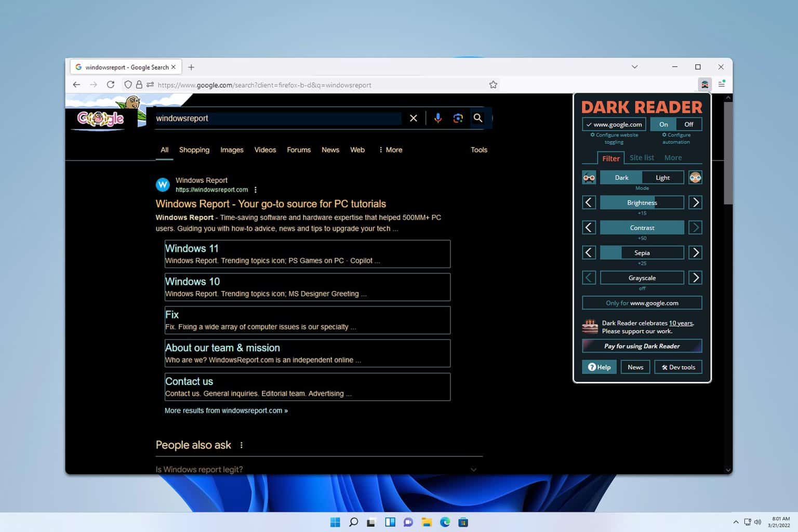This screenshot has height=532, width=798.
Task: Click the Grayscale slider bar
Action: (x=642, y=278)
